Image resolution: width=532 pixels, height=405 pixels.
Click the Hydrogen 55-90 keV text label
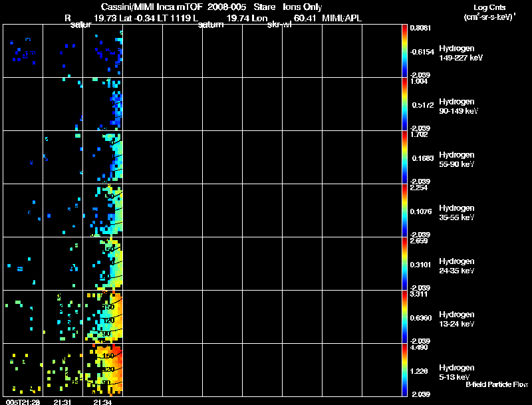click(x=456, y=159)
